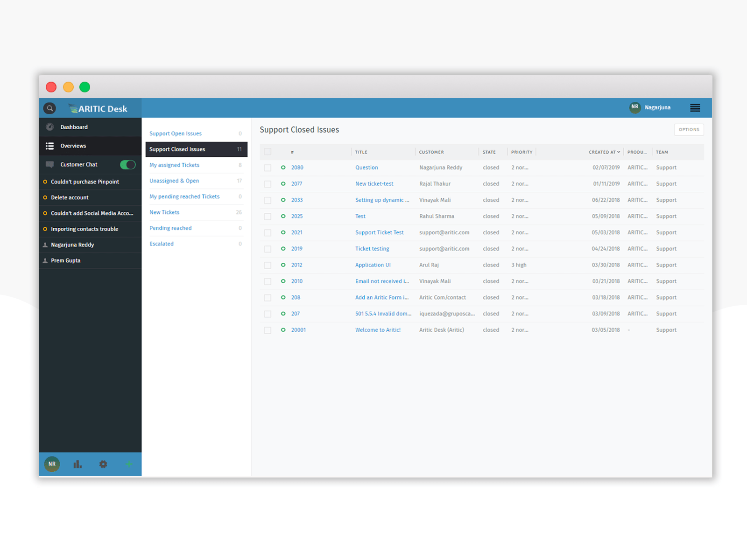Check the box for ticket 2019
This screenshot has height=560, width=747.
pos(268,249)
